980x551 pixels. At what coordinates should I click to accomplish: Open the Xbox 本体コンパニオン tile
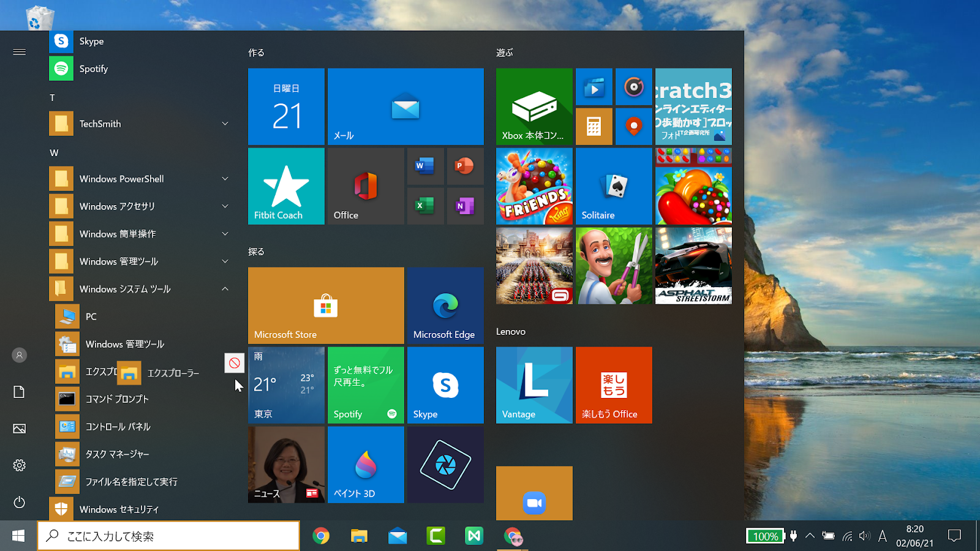534,107
